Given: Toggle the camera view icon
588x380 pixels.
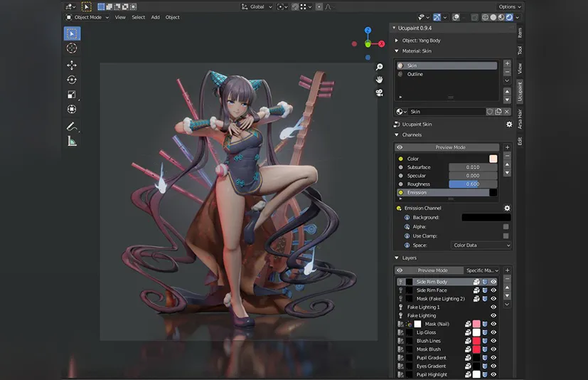Looking at the screenshot, I should point(380,93).
